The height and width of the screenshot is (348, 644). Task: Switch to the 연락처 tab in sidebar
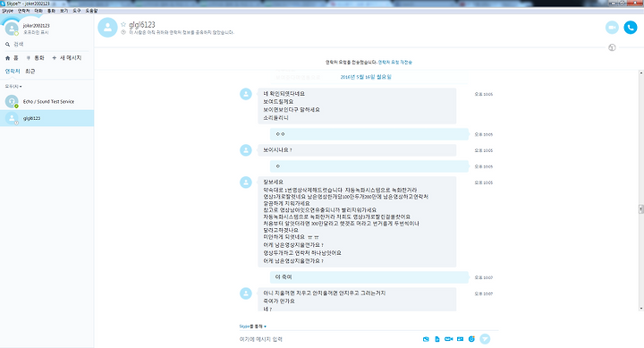pos(13,71)
